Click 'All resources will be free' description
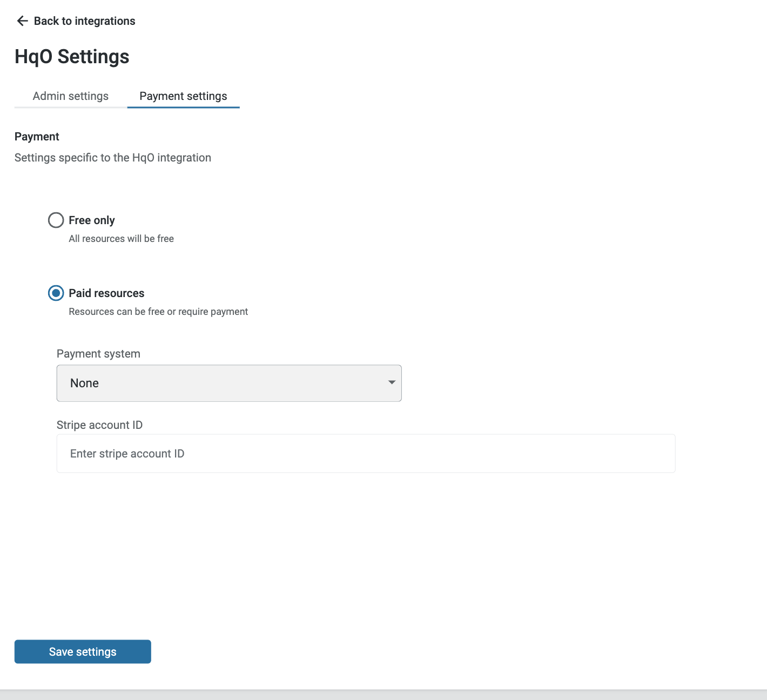This screenshot has height=700, width=767. point(122,239)
